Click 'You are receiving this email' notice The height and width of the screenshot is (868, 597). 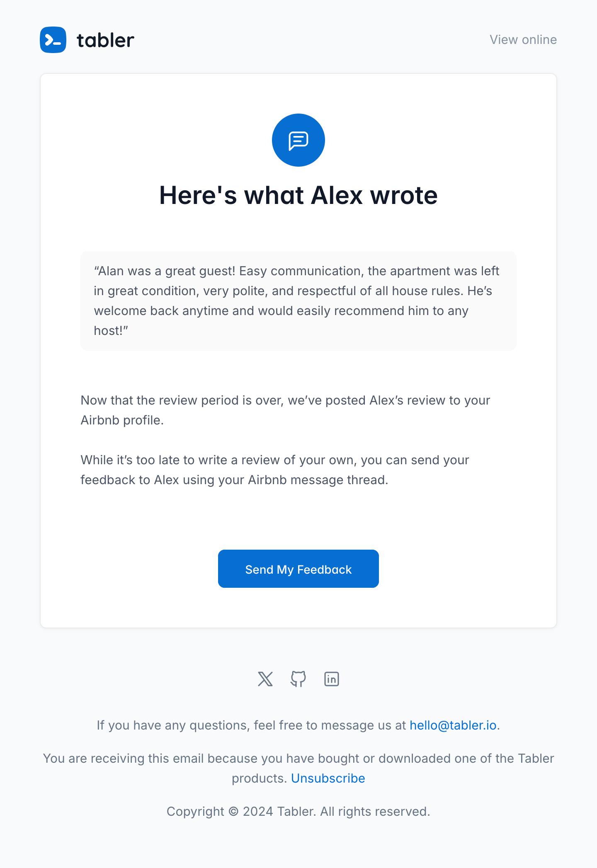click(x=298, y=759)
